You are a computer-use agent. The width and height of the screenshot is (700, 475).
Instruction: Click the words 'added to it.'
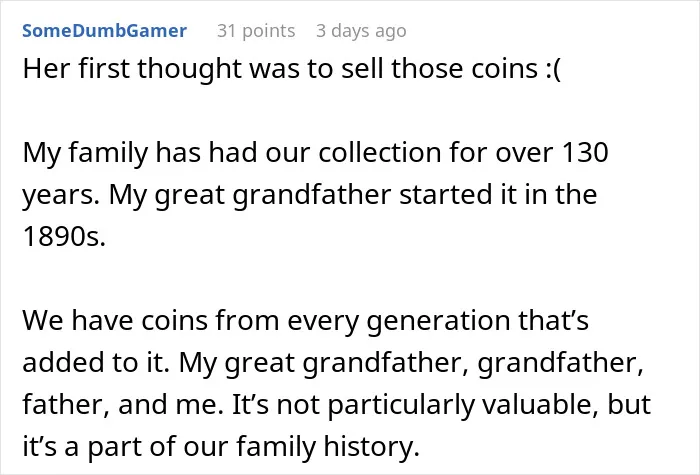[96, 362]
